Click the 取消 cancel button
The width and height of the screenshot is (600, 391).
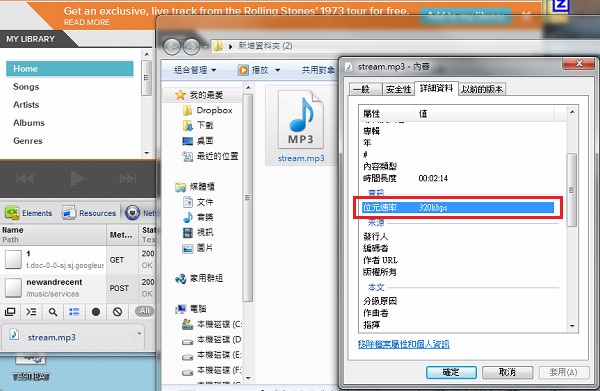(x=507, y=372)
